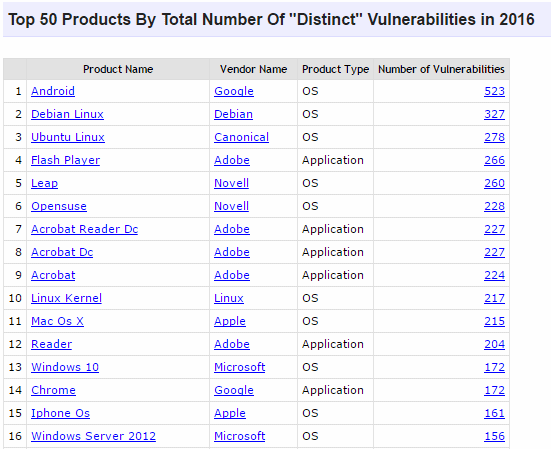The height and width of the screenshot is (449, 551).
Task: Open the Opensuse product link
Action: click(59, 206)
